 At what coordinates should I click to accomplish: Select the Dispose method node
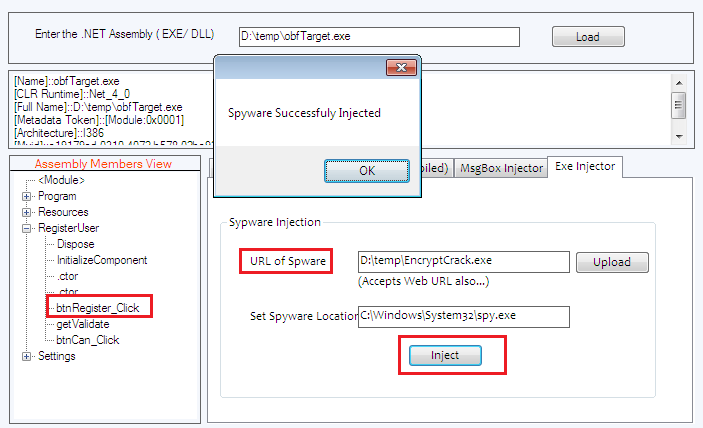tap(76, 244)
